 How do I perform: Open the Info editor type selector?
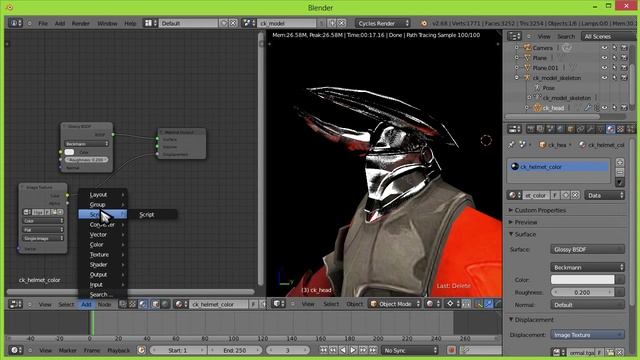[16, 23]
